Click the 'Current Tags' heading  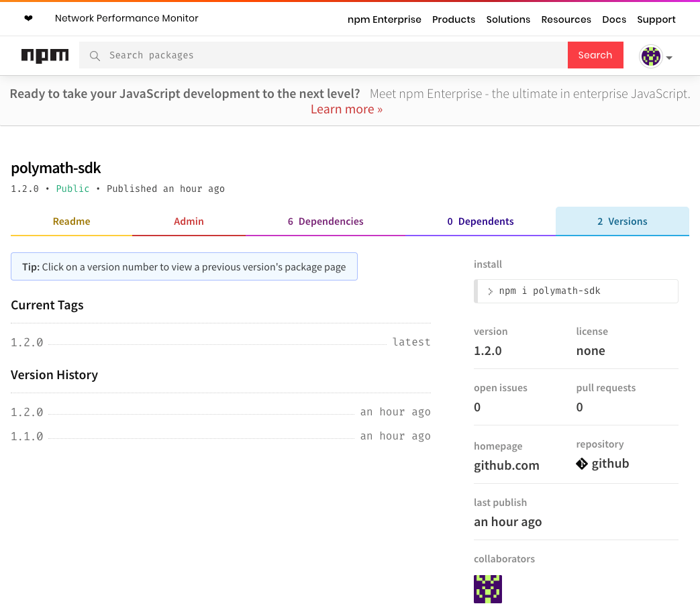(47, 305)
